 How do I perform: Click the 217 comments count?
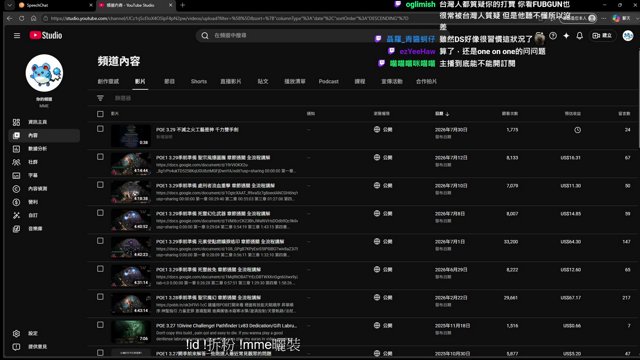click(626, 298)
